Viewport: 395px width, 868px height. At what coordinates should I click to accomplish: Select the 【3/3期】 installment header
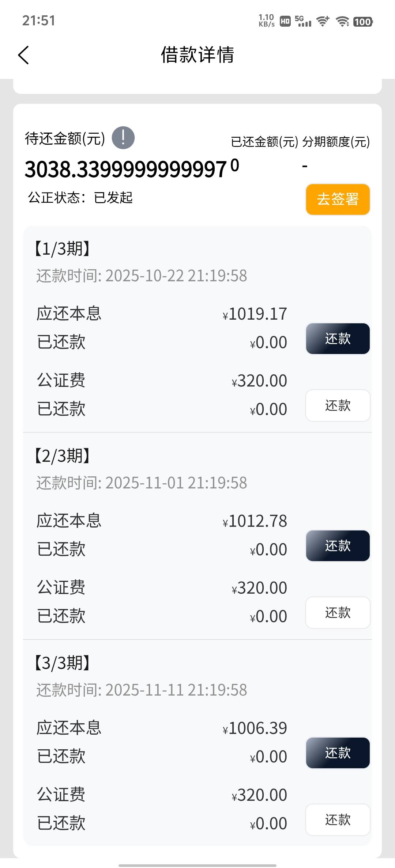tap(62, 663)
